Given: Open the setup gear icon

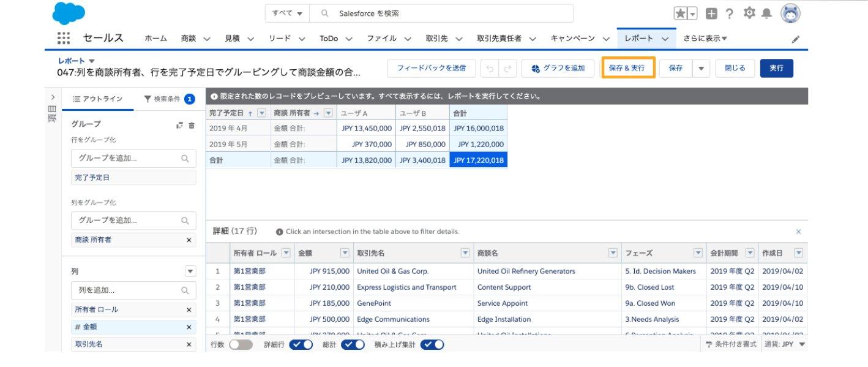Looking at the screenshot, I should [x=749, y=13].
